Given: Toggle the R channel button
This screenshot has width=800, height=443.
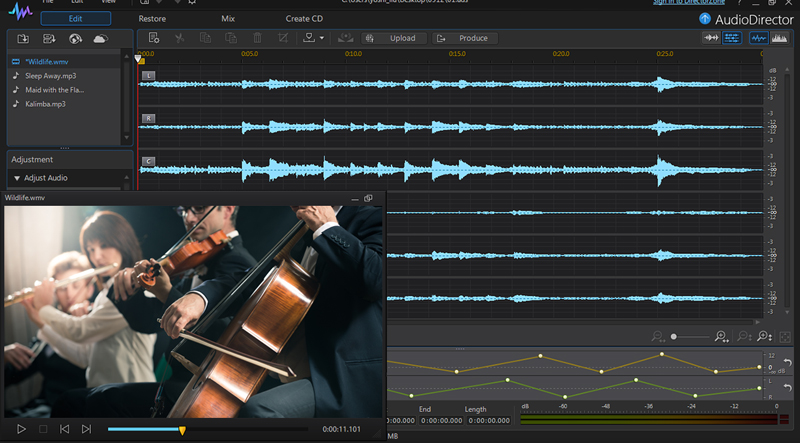Looking at the screenshot, I should 148,118.
